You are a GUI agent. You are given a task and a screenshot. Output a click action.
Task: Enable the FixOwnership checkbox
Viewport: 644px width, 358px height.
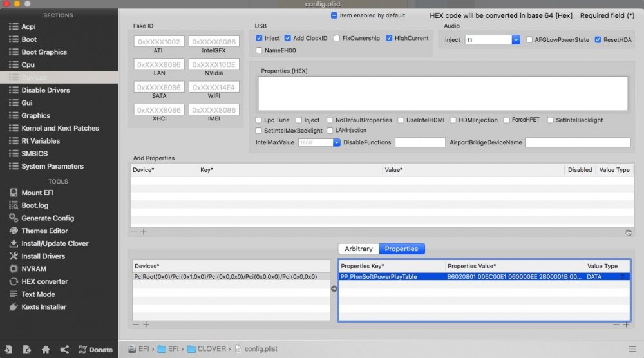click(x=337, y=38)
